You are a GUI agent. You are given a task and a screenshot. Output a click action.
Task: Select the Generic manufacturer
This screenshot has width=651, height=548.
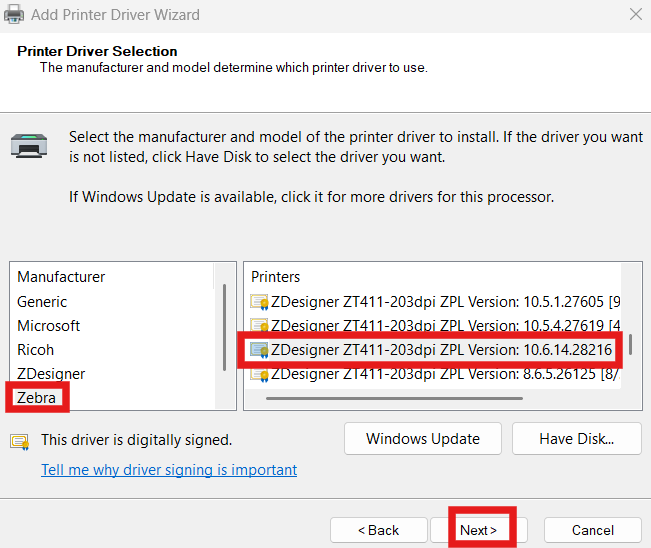(x=42, y=302)
